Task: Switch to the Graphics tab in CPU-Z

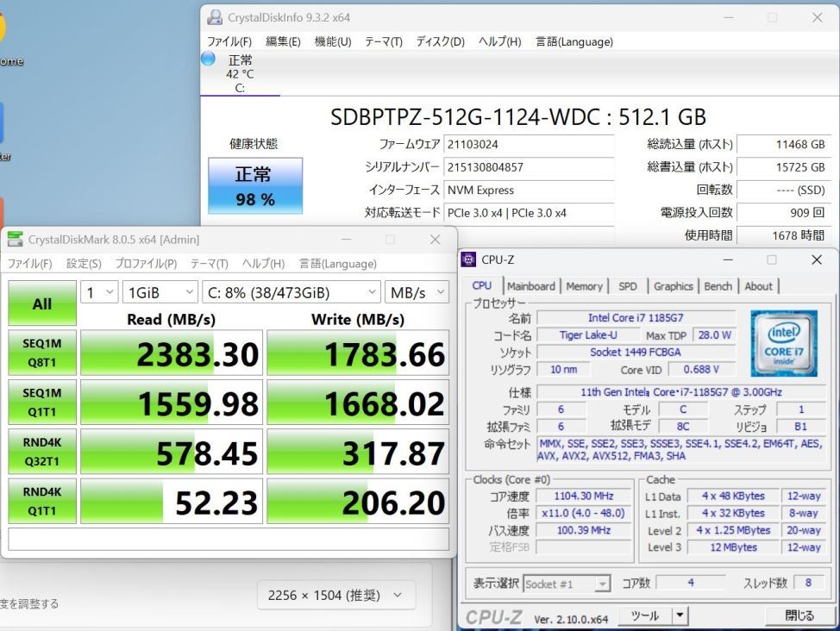Action: pyautogui.click(x=674, y=286)
